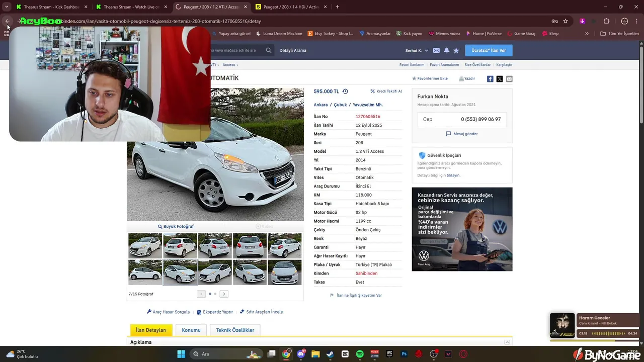The width and height of the screenshot is (644, 362).
Task: Click the Büyük Fotoğraf button
Action: point(176,227)
